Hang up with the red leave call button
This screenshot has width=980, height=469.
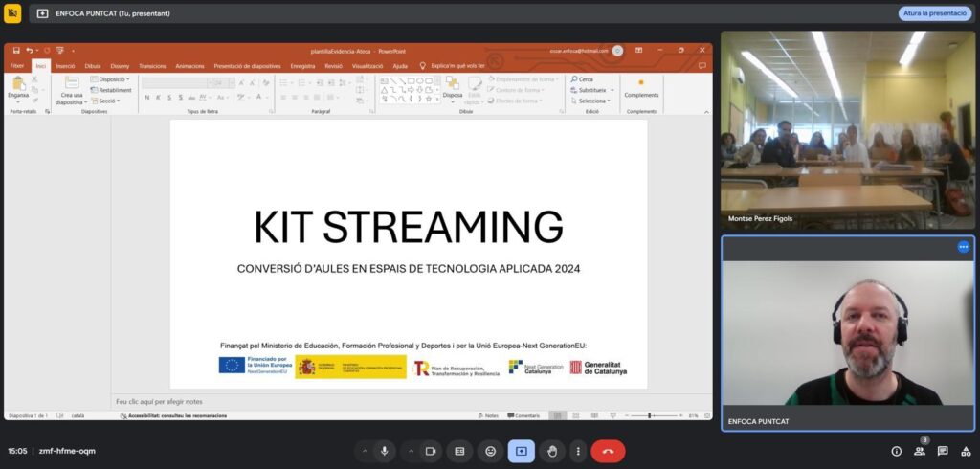coord(608,451)
